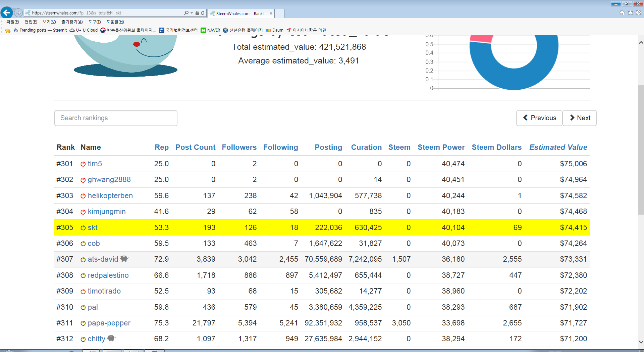Click the power icon next to redpalestino

coord(83,275)
